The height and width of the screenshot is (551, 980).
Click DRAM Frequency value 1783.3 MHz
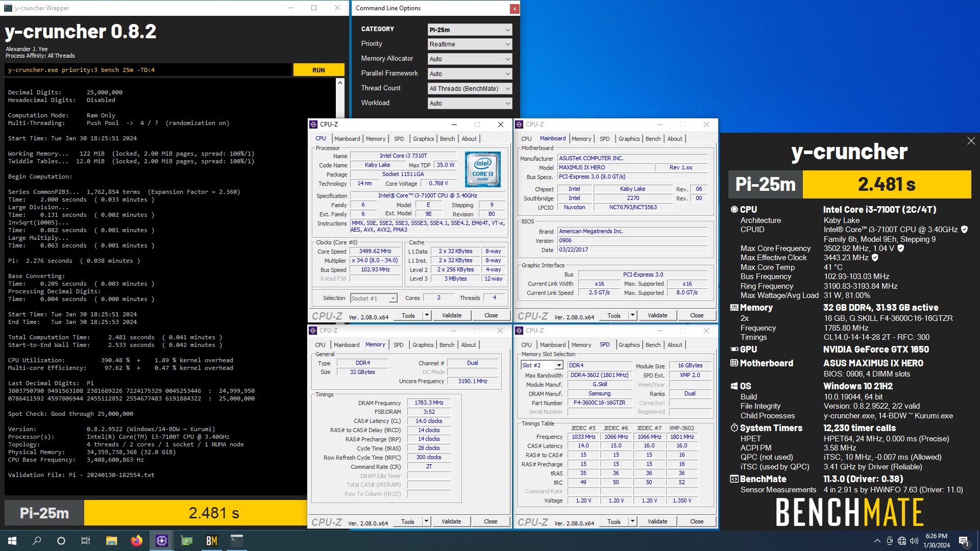[x=429, y=403]
